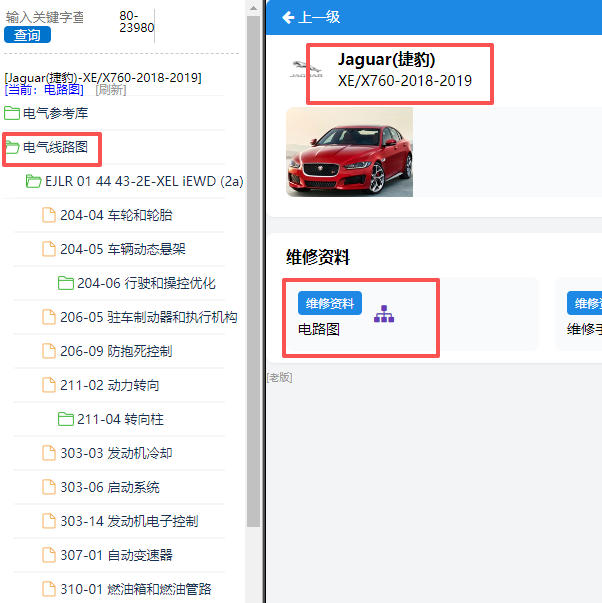The width and height of the screenshot is (602, 603).
Task: Select 211-04 转向柱 label
Action: pos(120,419)
